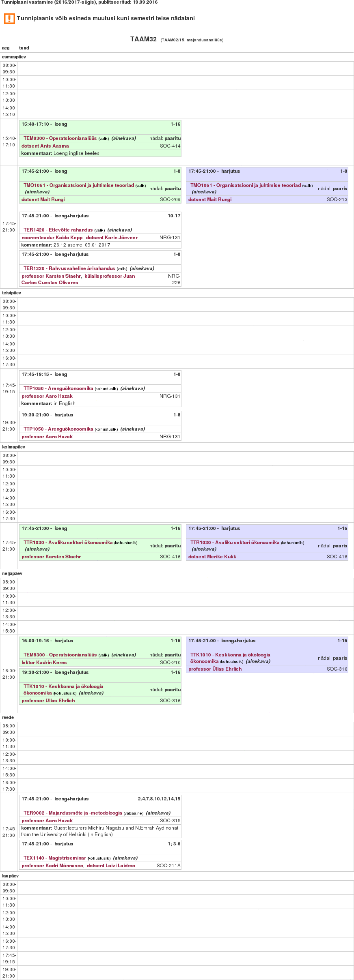Click professor Kadri Männasoo's name
The width and height of the screenshot is (354, 980).
click(52, 866)
